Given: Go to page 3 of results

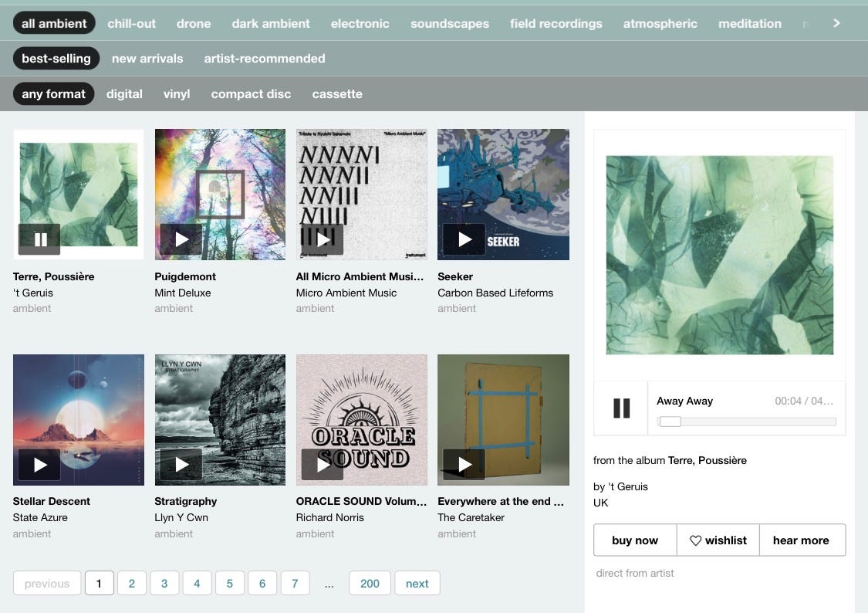Looking at the screenshot, I should click(x=164, y=583).
